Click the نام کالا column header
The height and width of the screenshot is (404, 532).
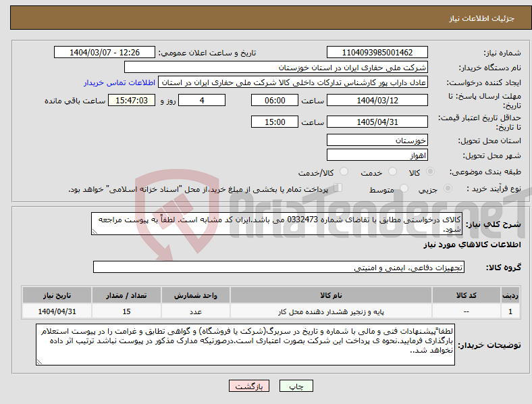(x=331, y=295)
